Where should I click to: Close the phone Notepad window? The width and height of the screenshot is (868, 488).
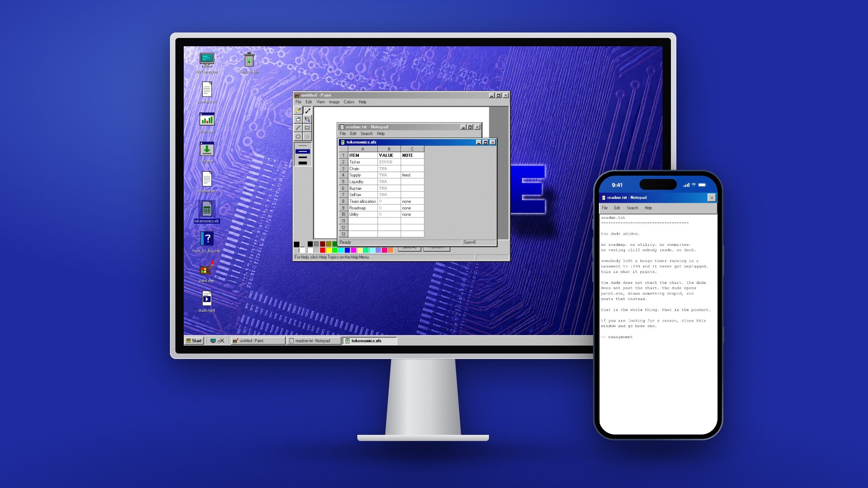[x=711, y=198]
